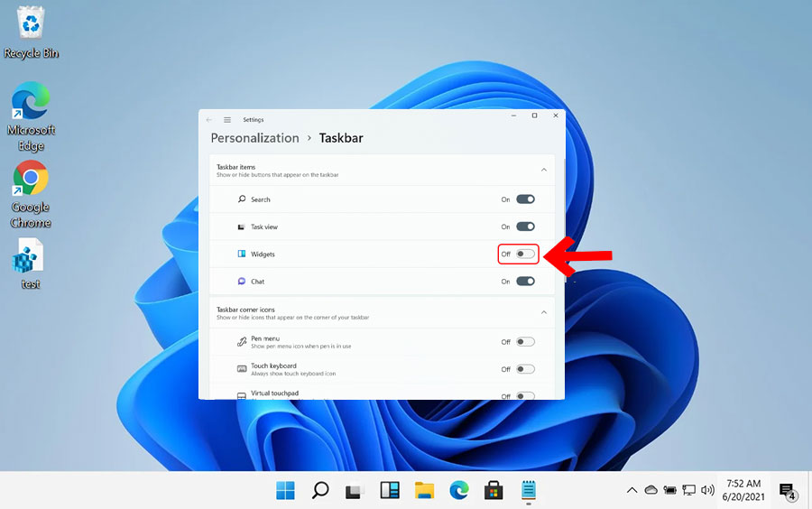Screen dimensions: 812x509
Task: Show hidden icons in system tray
Action: click(632, 490)
